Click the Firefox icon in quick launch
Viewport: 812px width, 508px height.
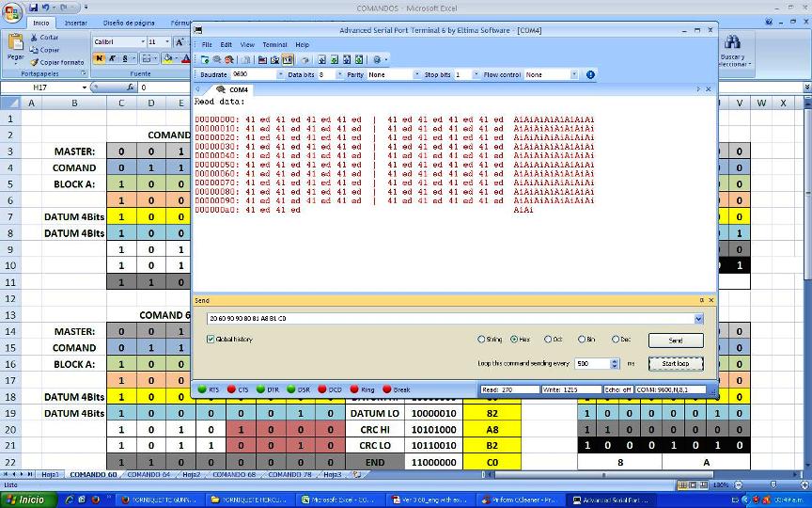[x=95, y=500]
